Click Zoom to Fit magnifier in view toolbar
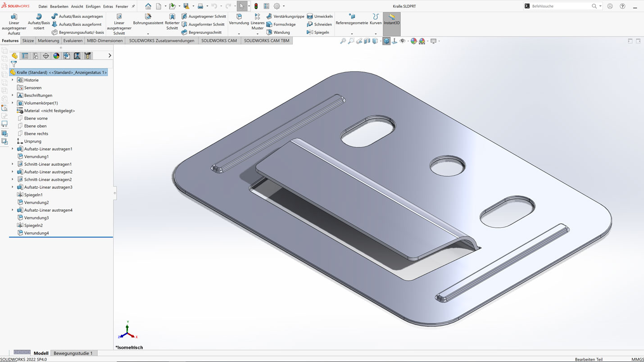Image resolution: width=644 pixels, height=362 pixels. 343,41
